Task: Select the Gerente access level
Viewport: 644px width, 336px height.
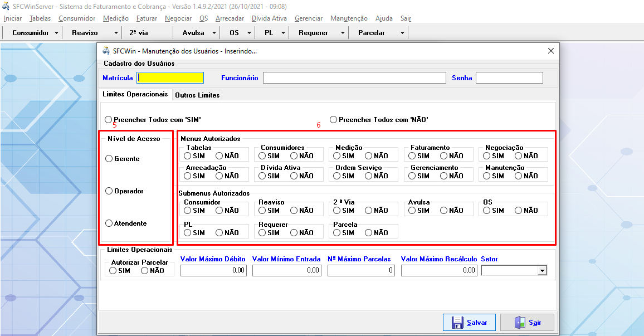Action: pyautogui.click(x=109, y=159)
